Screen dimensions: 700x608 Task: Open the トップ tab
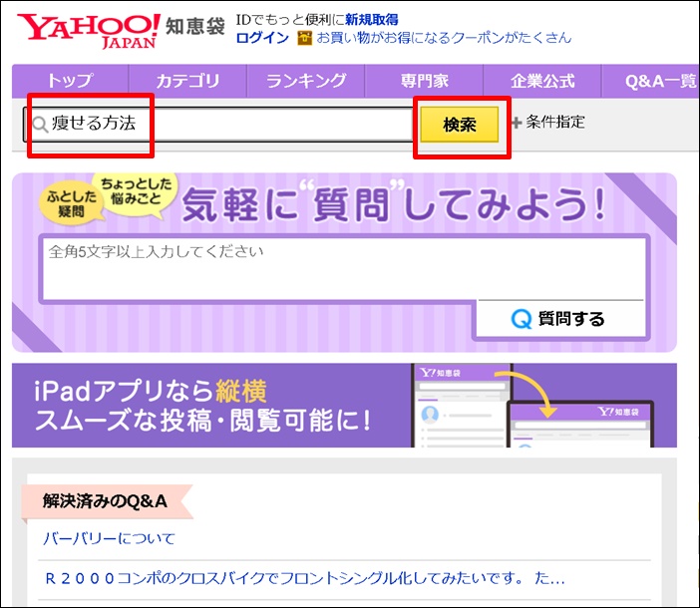tap(69, 82)
